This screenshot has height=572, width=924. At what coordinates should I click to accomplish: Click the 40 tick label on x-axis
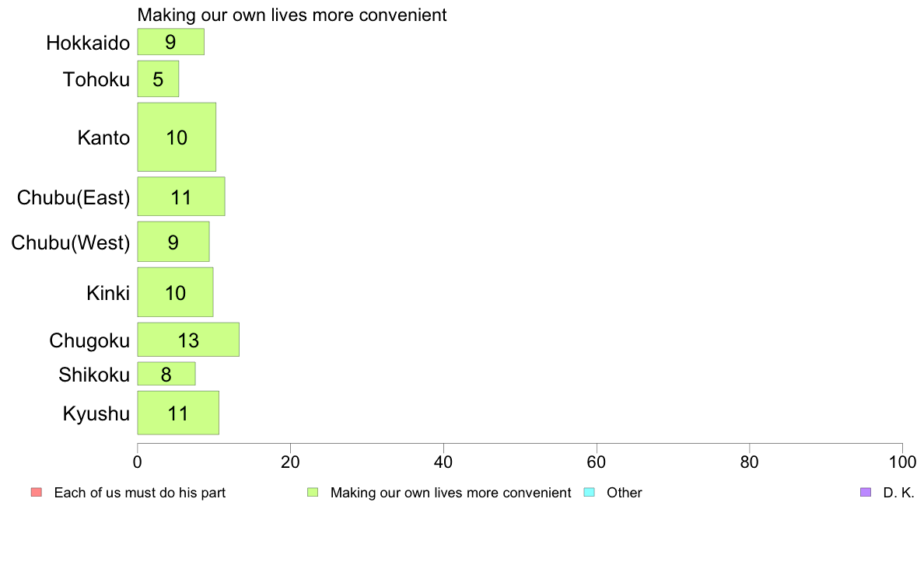pos(443,462)
